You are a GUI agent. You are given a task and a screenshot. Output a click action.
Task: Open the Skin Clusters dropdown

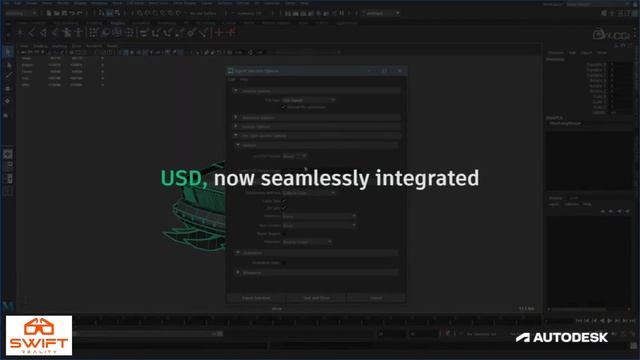[319, 225]
